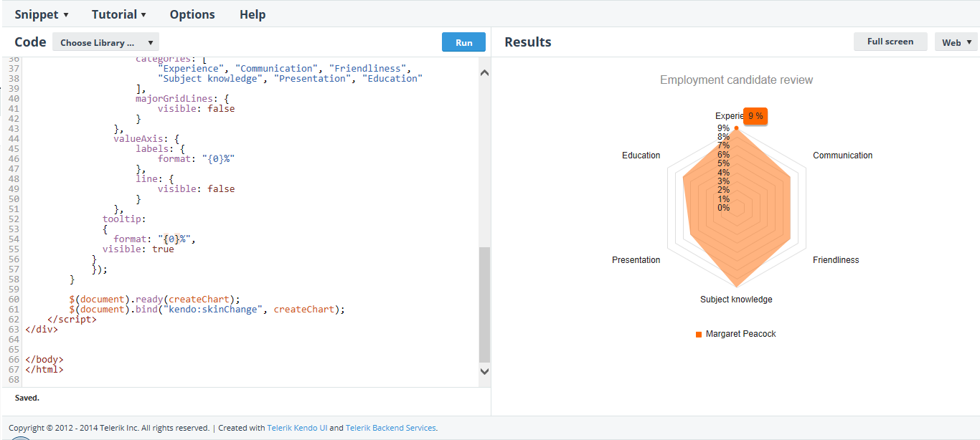Click the closing </script> tag in code
The width and height of the screenshot is (980, 440).
[72, 320]
